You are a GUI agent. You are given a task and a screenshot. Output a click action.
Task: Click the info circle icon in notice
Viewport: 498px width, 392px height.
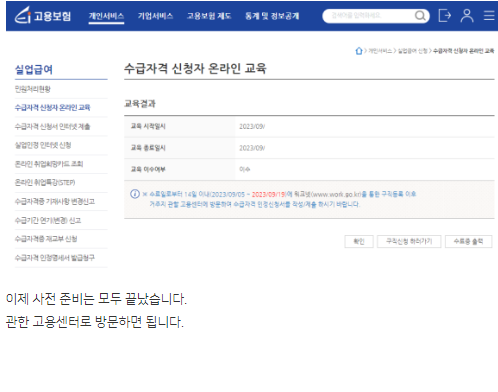(135, 194)
